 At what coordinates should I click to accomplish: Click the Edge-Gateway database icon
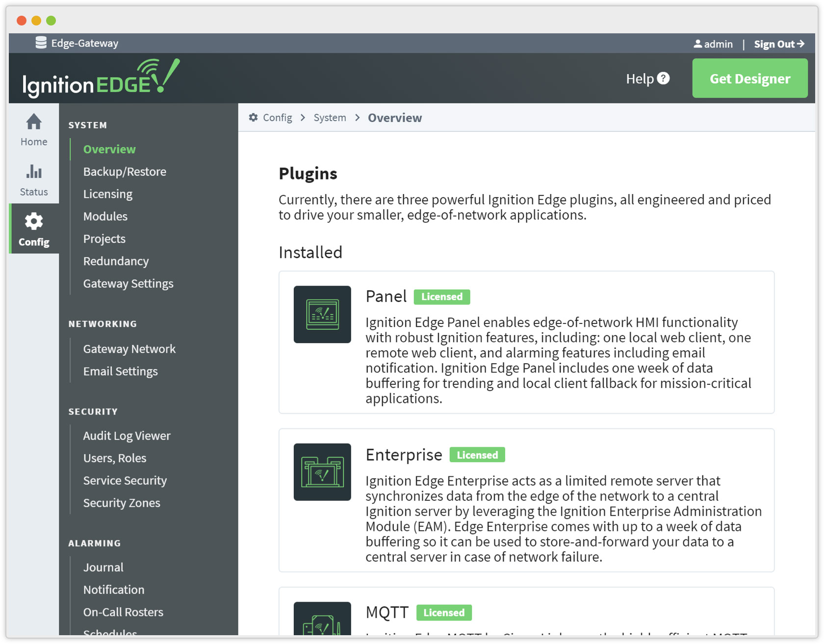[x=41, y=43]
